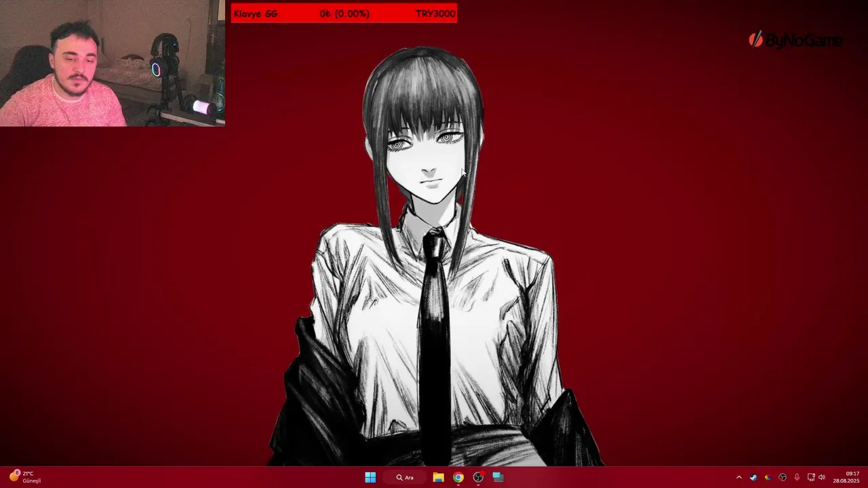Open network settings tray icon
The width and height of the screenshot is (868, 488).
pyautogui.click(x=811, y=477)
